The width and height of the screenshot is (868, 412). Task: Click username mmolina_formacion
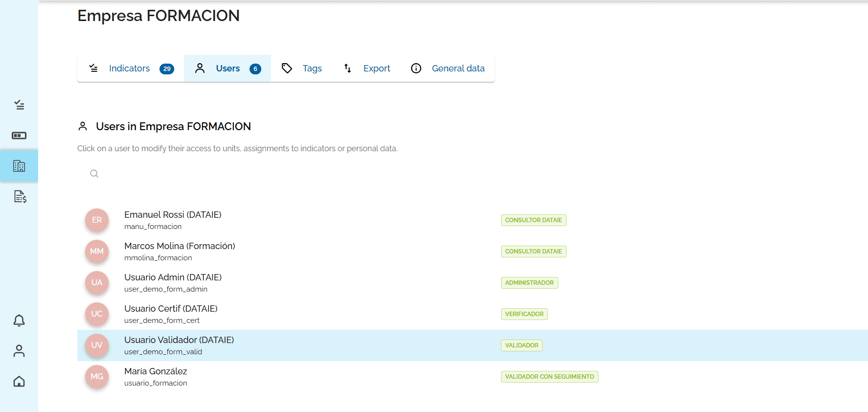pos(158,258)
